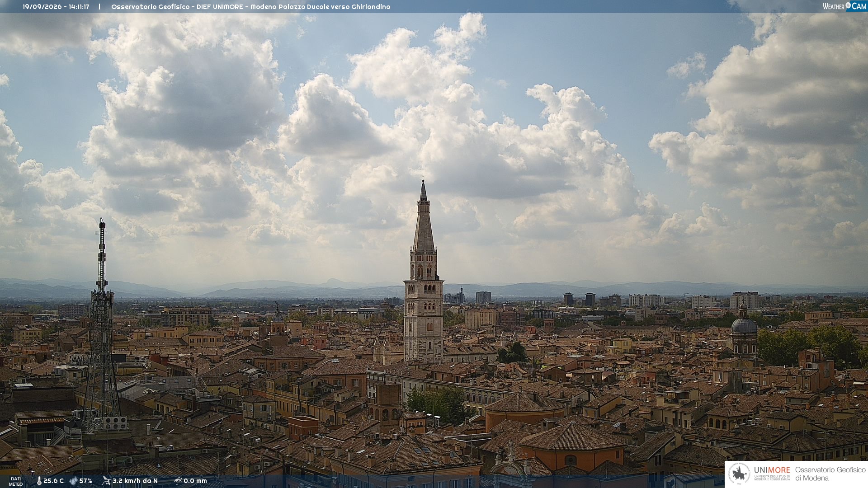Click the UNIMORE university seal emblem
The width and height of the screenshot is (868, 488).
click(x=739, y=474)
